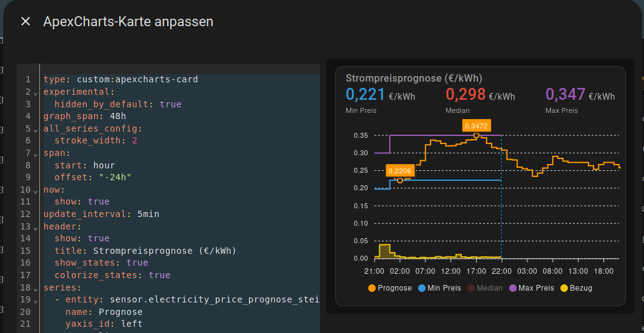Place cursor on graph_span: 48h line

point(181,116)
